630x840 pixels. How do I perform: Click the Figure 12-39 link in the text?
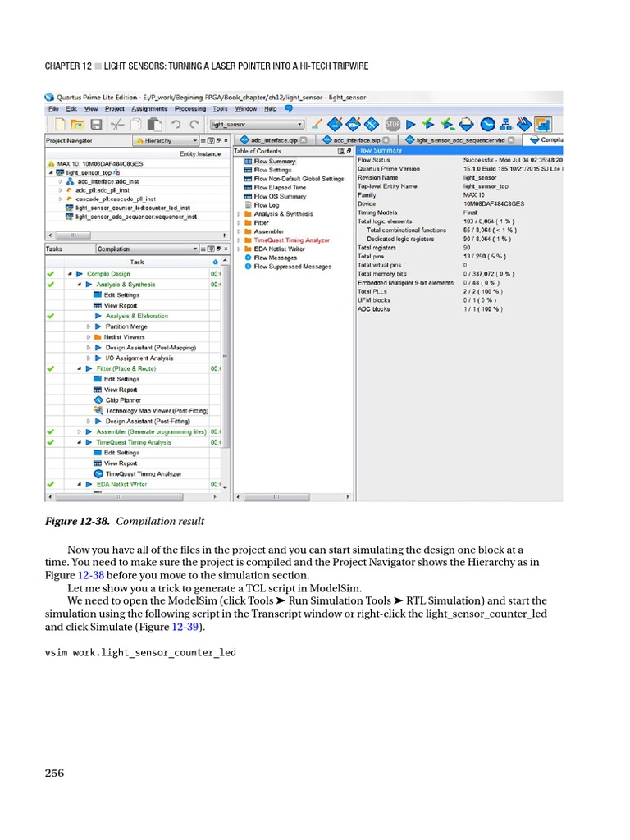pyautogui.click(x=184, y=627)
